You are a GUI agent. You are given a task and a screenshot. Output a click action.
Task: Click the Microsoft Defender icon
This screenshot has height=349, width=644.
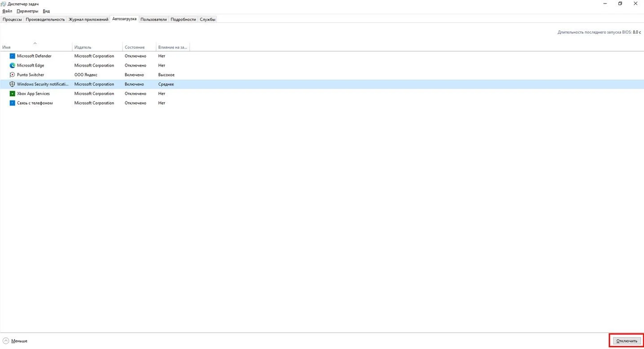pyautogui.click(x=12, y=56)
